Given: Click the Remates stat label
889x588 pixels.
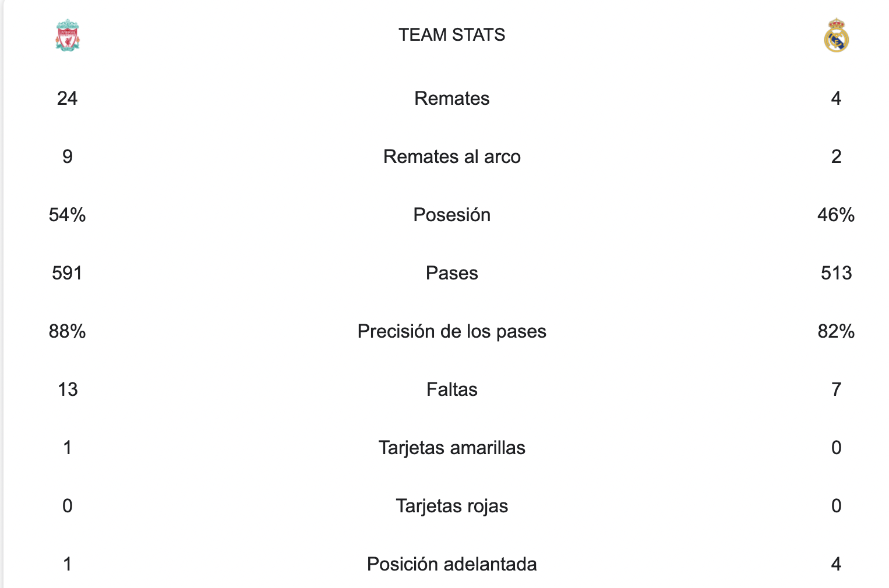Looking at the screenshot, I should [451, 98].
